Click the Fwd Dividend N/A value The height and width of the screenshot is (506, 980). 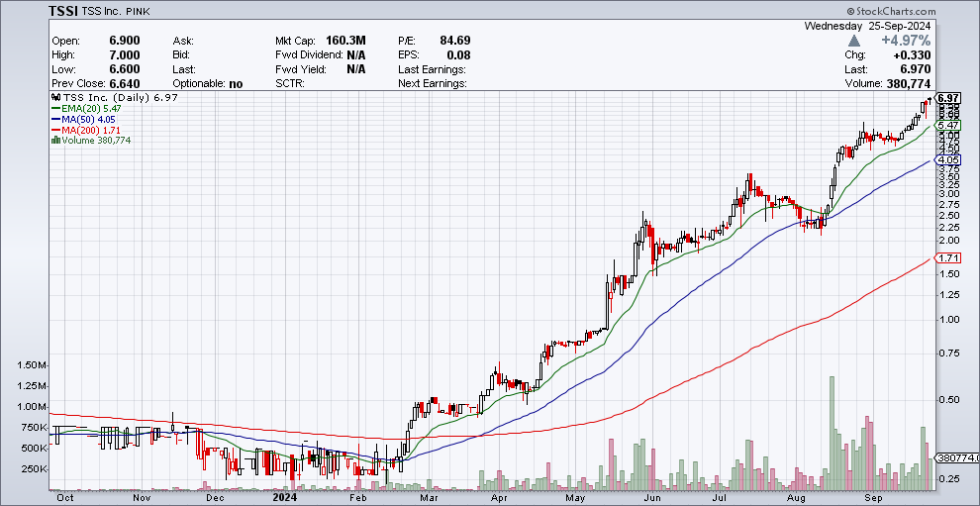[356, 55]
